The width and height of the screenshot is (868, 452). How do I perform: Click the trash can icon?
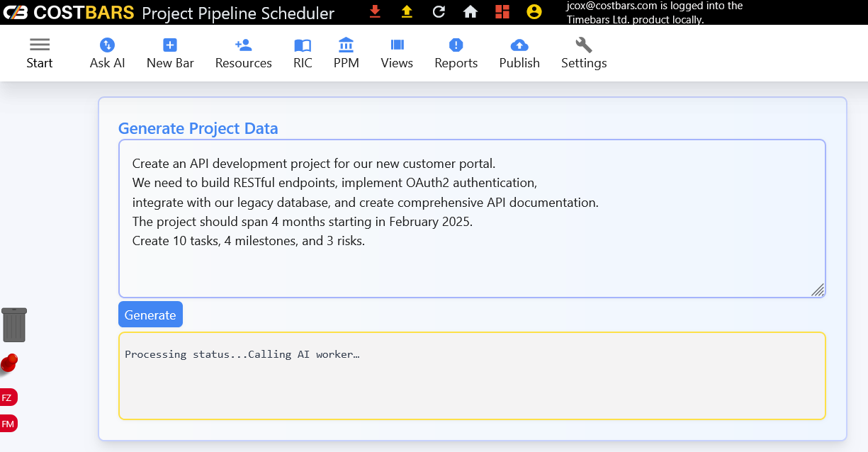(x=14, y=324)
